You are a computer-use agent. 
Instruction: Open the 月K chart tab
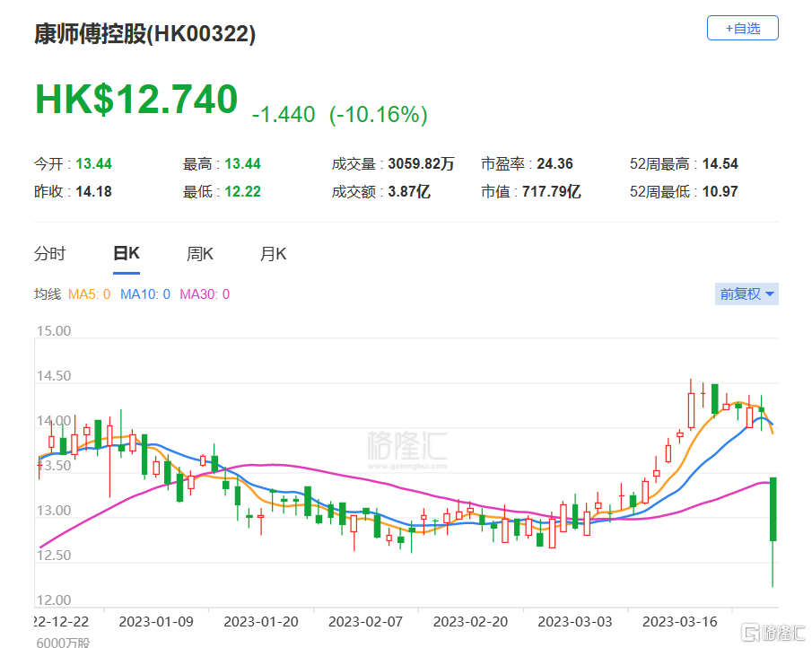tap(273, 254)
